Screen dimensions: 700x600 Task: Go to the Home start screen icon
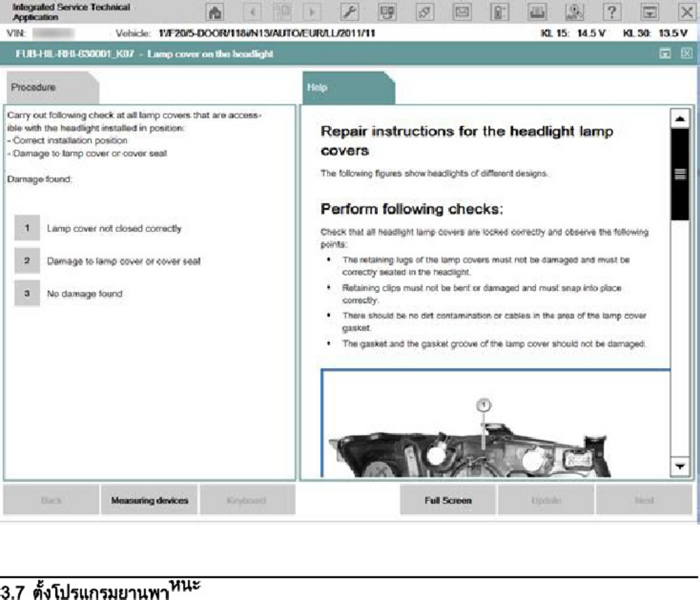click(x=215, y=12)
